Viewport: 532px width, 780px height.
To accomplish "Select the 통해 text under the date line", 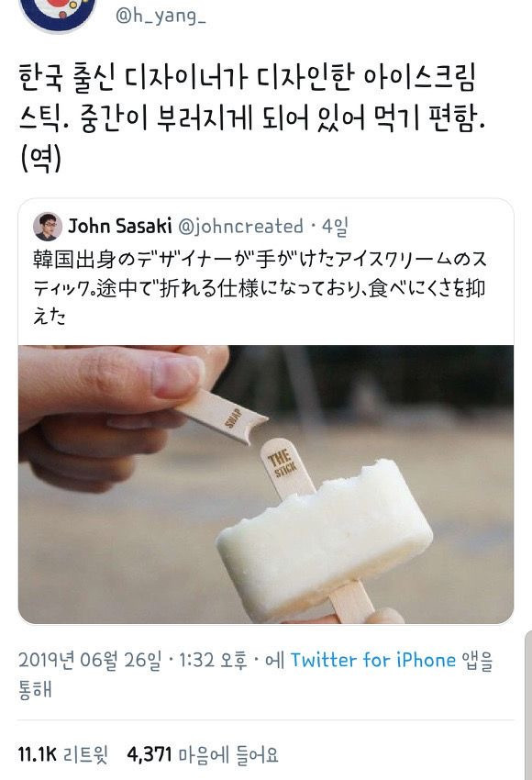I will (35, 690).
